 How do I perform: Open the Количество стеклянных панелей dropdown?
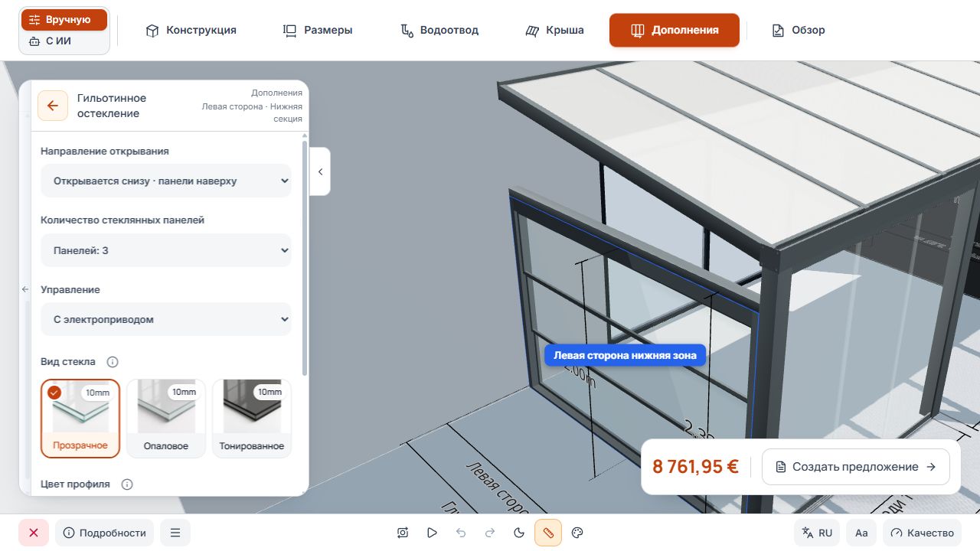pyautogui.click(x=166, y=250)
